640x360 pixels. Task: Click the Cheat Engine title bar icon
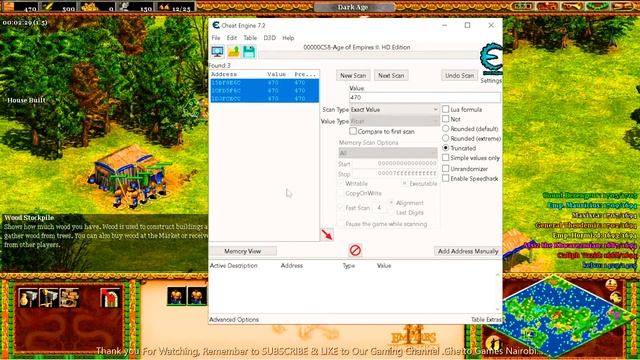pos(216,25)
